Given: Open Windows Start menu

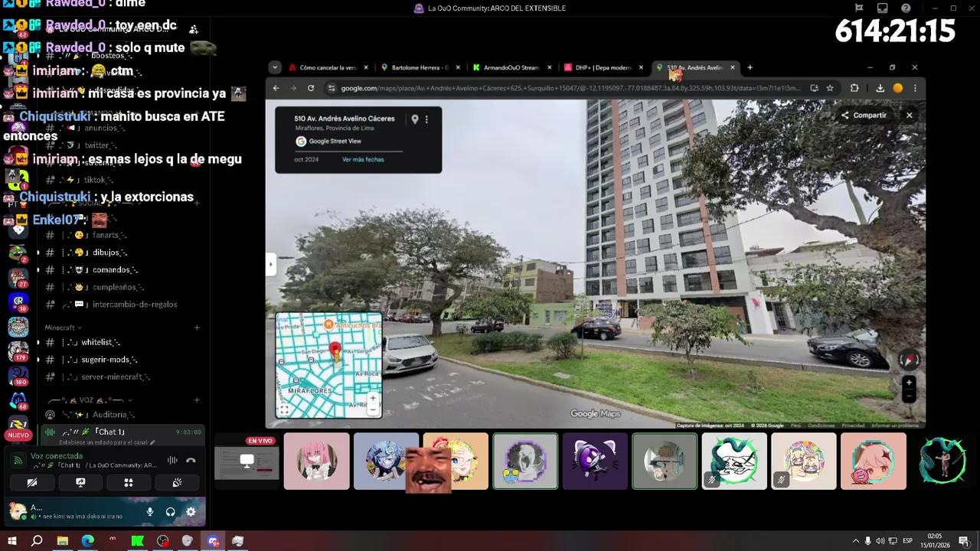Looking at the screenshot, I should [x=12, y=541].
